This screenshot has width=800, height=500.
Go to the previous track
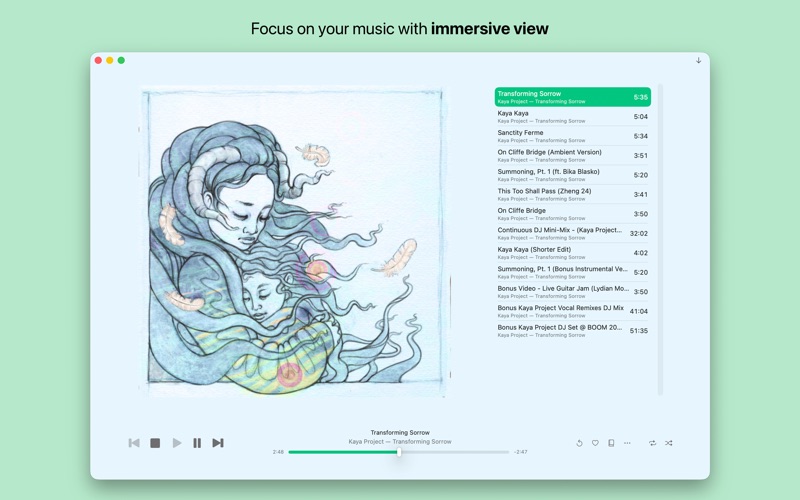pos(134,443)
